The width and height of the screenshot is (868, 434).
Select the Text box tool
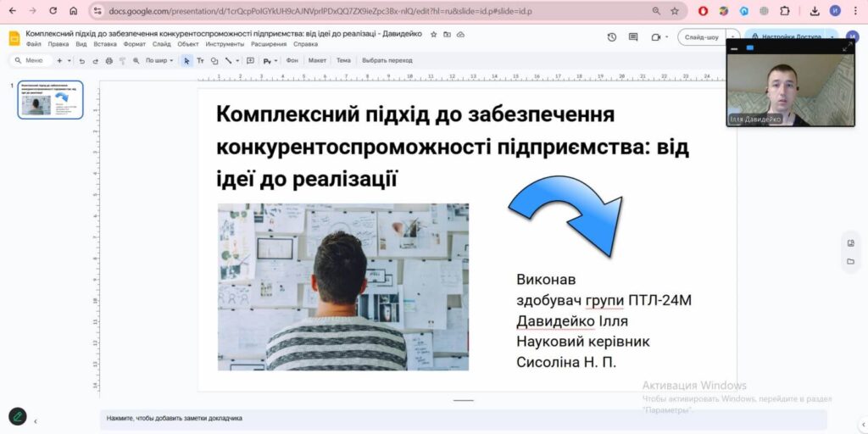click(200, 60)
